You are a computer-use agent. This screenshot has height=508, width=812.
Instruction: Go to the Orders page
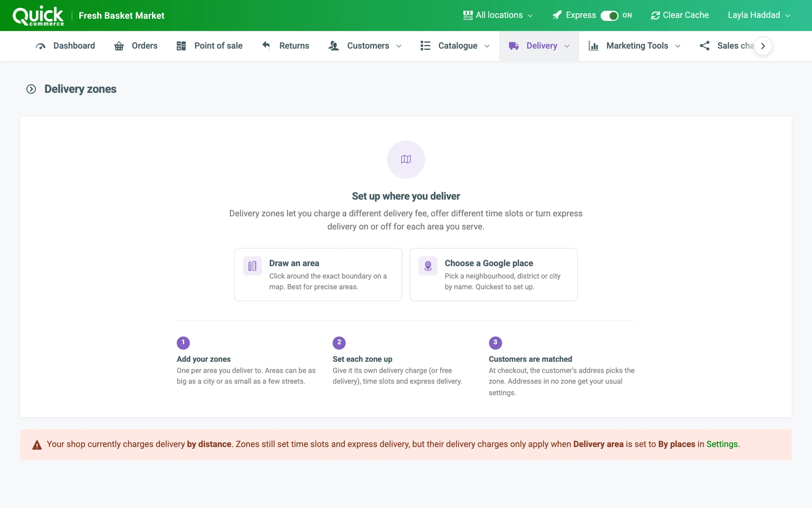[x=136, y=46]
